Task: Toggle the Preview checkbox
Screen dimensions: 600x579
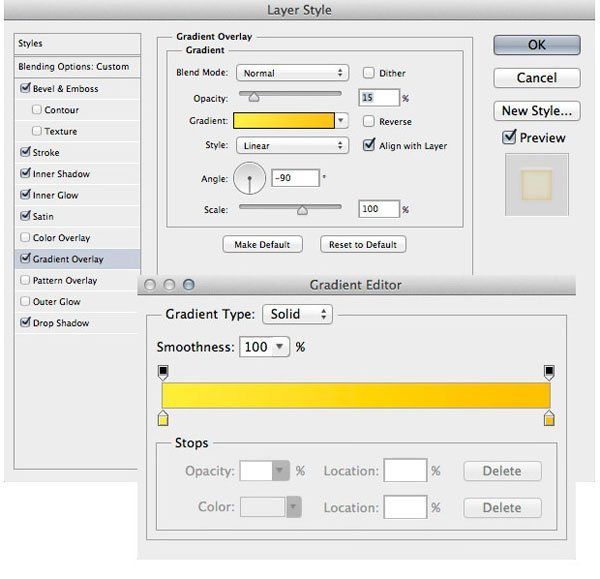Action: (509, 137)
